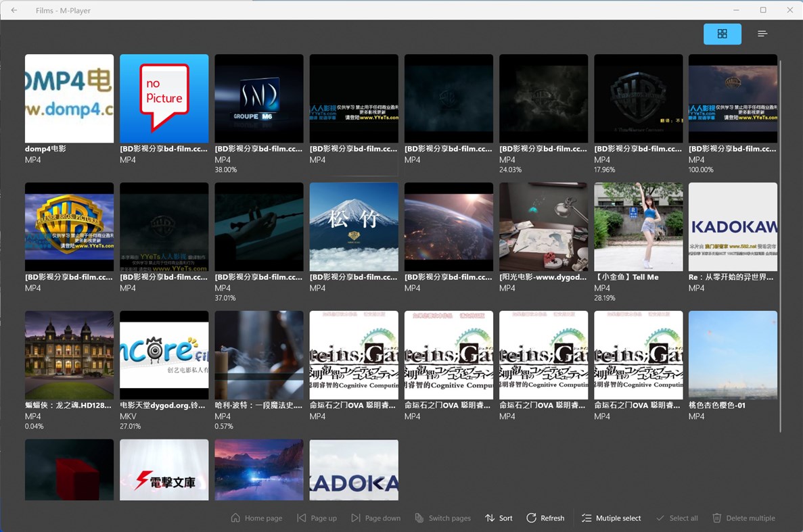Open the 蝙蝠侠：龙之魂 movie

point(69,355)
